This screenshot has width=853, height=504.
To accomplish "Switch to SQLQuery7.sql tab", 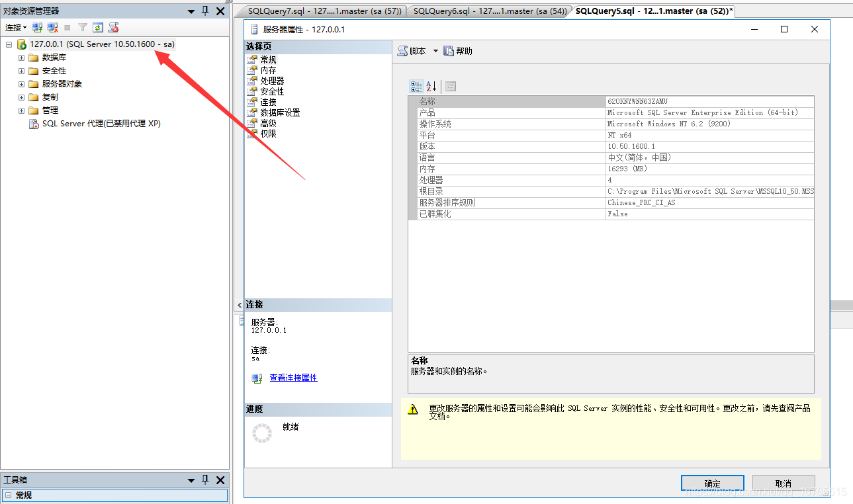I will [324, 11].
